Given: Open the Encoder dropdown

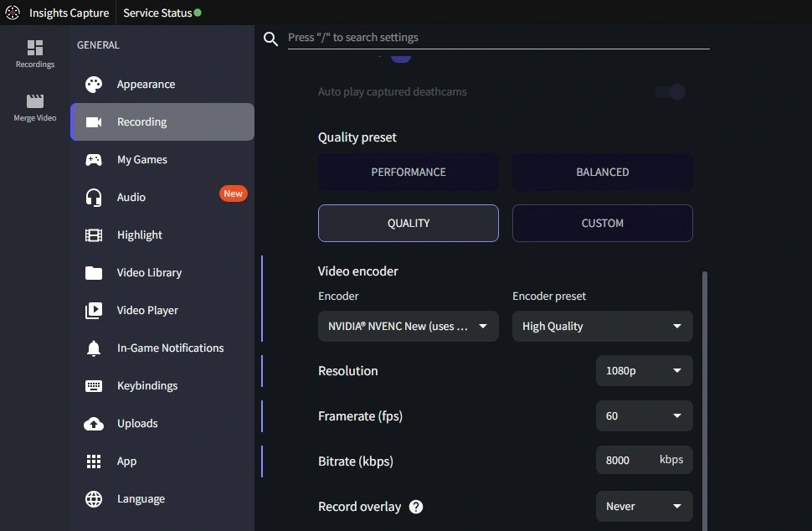Looking at the screenshot, I should click(x=408, y=326).
